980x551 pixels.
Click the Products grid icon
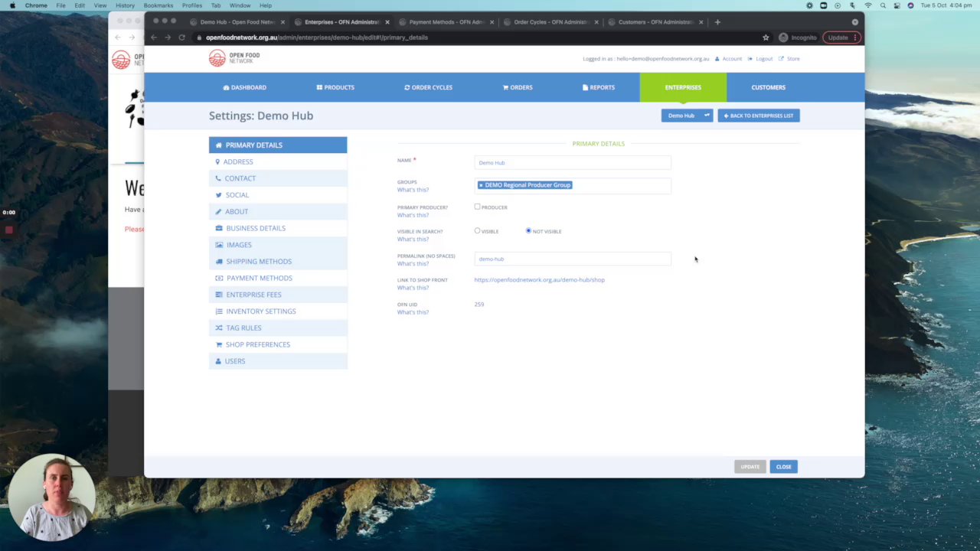pyautogui.click(x=319, y=87)
